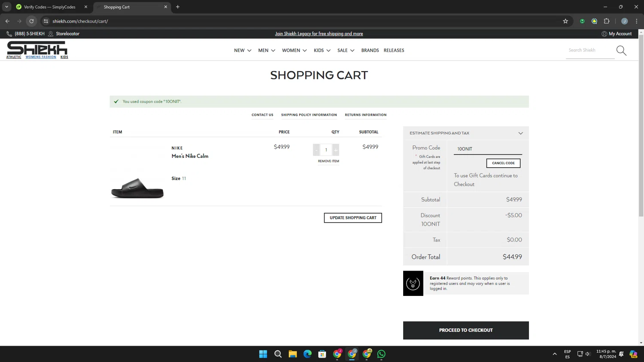Viewport: 644px width, 362px height.
Task: Click the Shiekh logo
Action: tap(37, 48)
